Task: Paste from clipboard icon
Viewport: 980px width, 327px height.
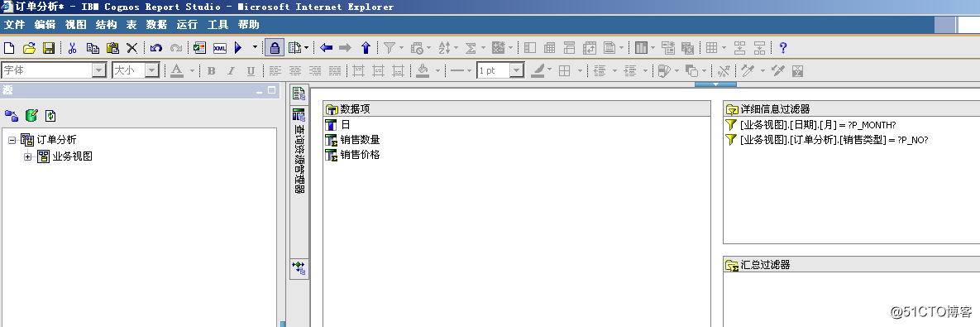Action: pos(112,48)
